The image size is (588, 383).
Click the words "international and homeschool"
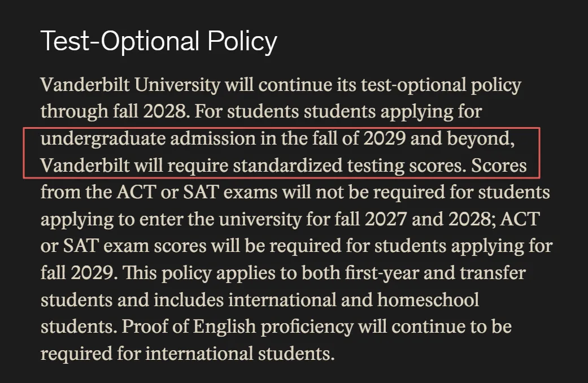pos(354,300)
